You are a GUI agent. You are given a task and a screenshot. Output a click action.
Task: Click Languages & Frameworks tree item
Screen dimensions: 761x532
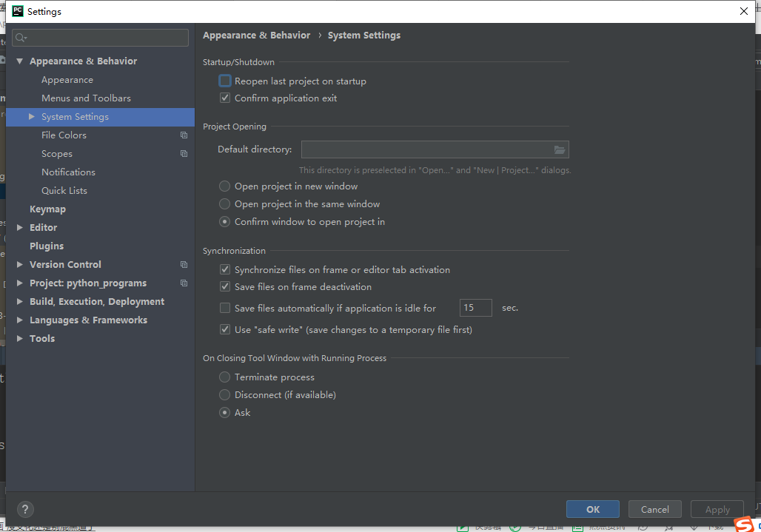point(88,320)
